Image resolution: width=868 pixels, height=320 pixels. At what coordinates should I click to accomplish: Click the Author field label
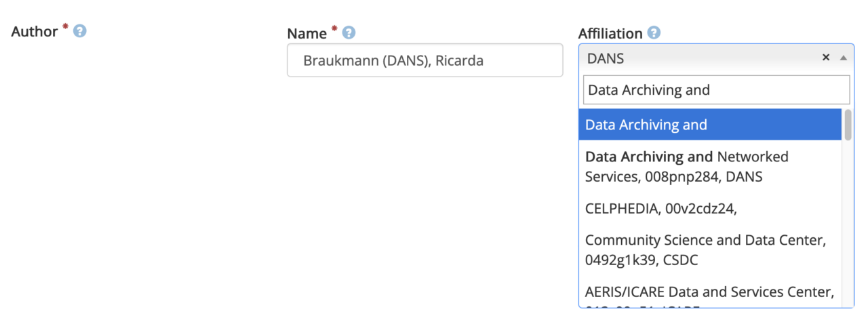[x=35, y=32]
